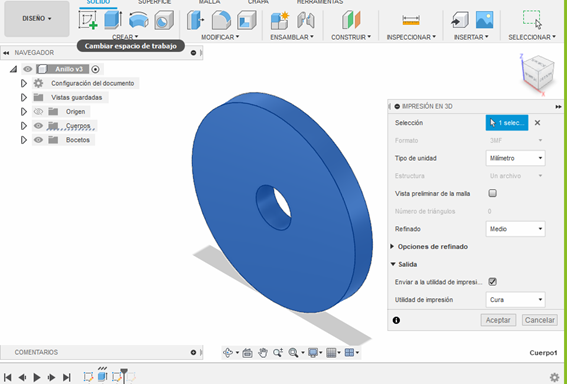Select the Revolve tool

(x=138, y=20)
